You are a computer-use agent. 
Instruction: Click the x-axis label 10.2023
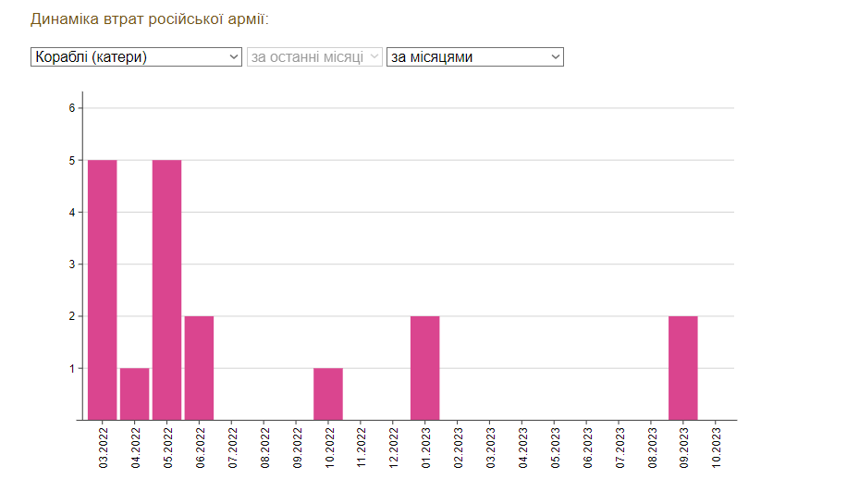coord(717,449)
